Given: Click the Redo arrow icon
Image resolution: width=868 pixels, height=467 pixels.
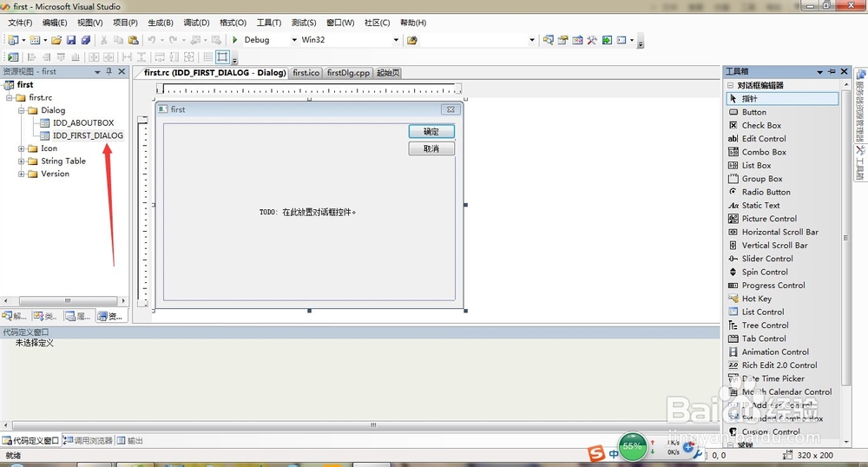Looking at the screenshot, I should [174, 40].
